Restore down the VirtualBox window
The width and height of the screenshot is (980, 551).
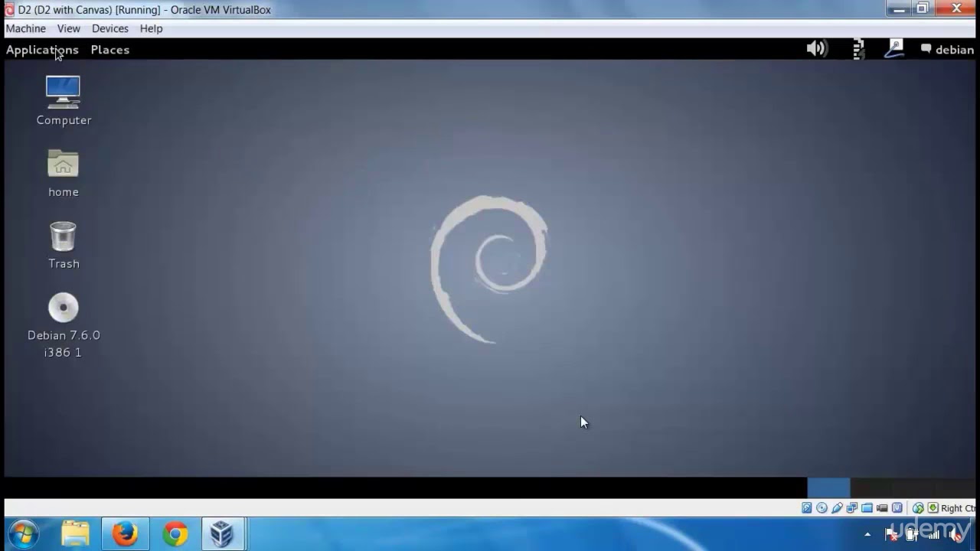923,9
